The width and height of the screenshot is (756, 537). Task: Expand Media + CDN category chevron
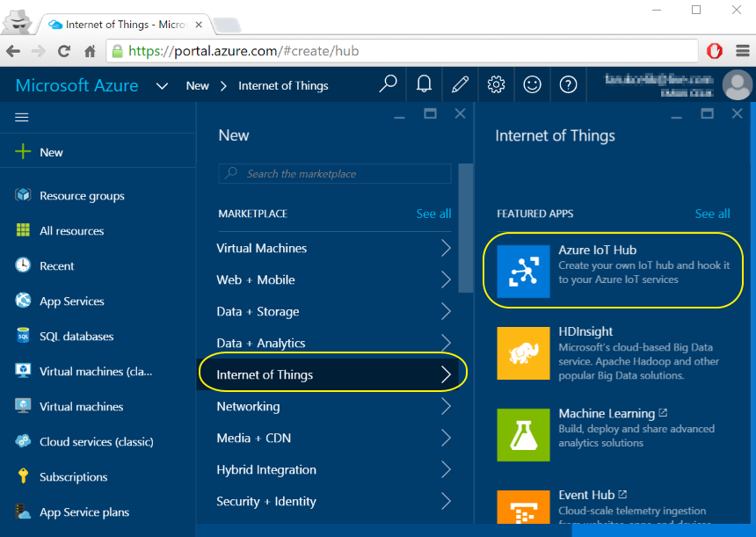446,438
